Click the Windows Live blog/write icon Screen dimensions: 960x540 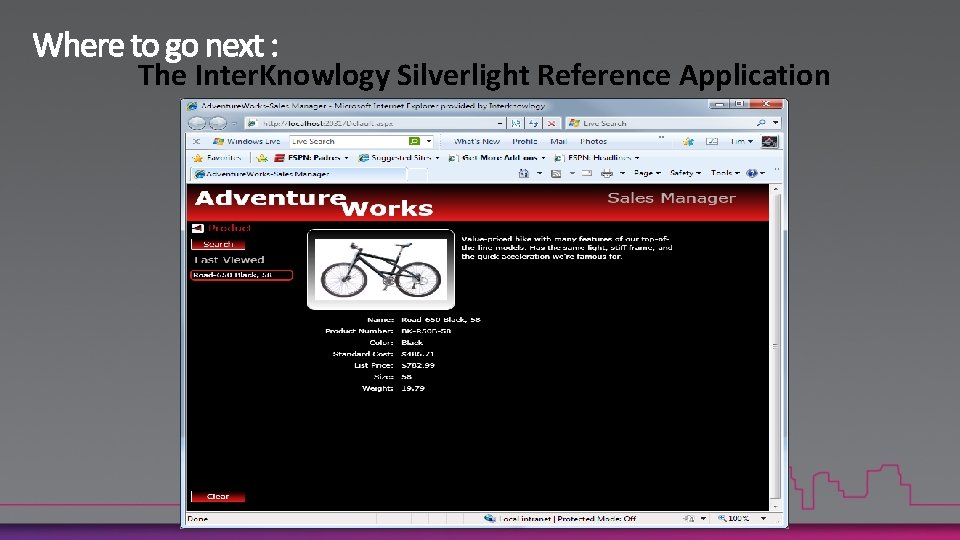click(x=711, y=141)
